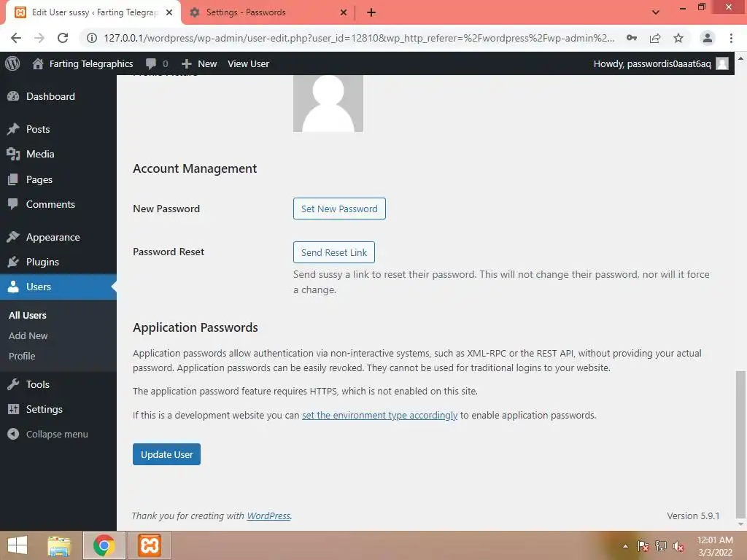Click the XAMPP icon in taskbar
This screenshot has width=747, height=560.
tap(150, 545)
